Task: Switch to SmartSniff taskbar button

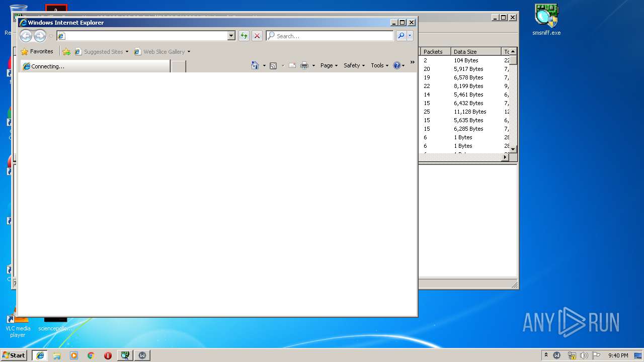Action: [x=125, y=355]
